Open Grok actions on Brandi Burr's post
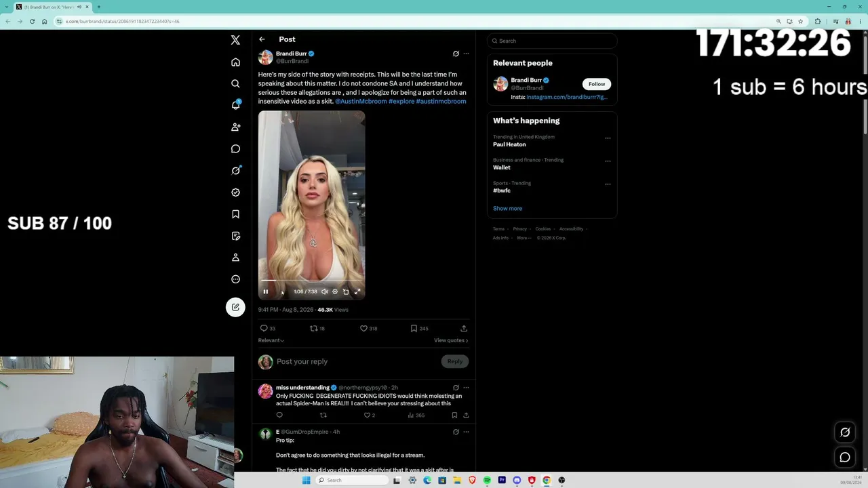Screen dimensions: 868x488 click(456, 54)
